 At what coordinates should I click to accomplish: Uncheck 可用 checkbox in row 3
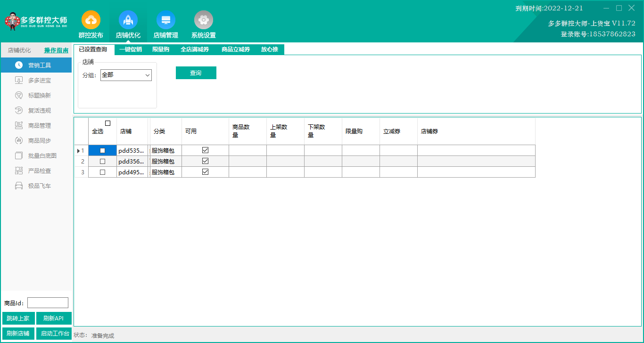tap(205, 172)
